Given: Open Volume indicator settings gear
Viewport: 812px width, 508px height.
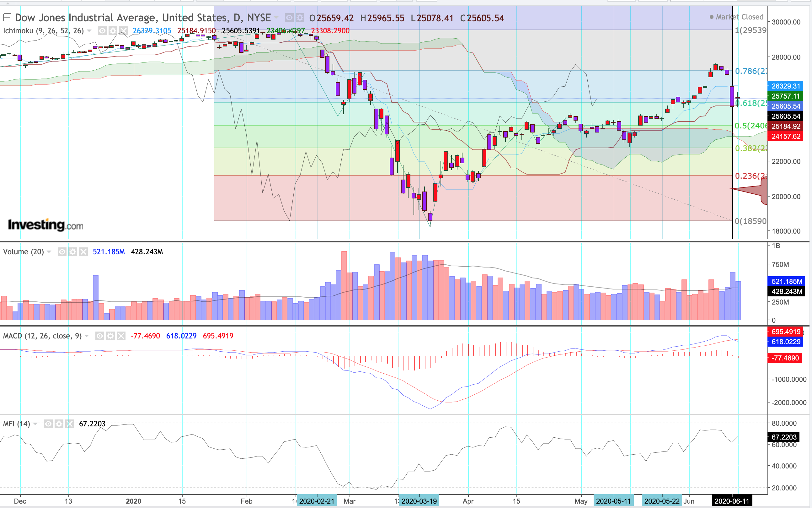Looking at the screenshot, I should click(x=73, y=252).
